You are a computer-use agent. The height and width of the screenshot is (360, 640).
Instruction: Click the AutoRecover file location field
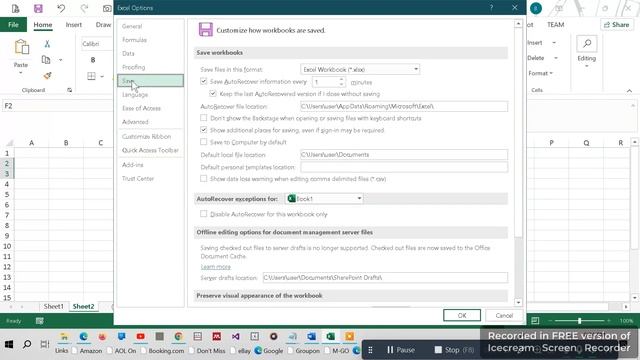404,106
